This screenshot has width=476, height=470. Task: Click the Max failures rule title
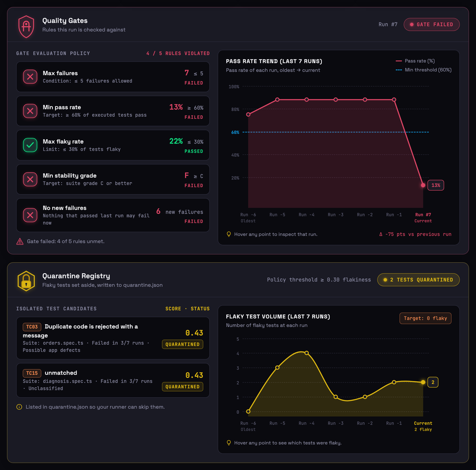point(60,73)
